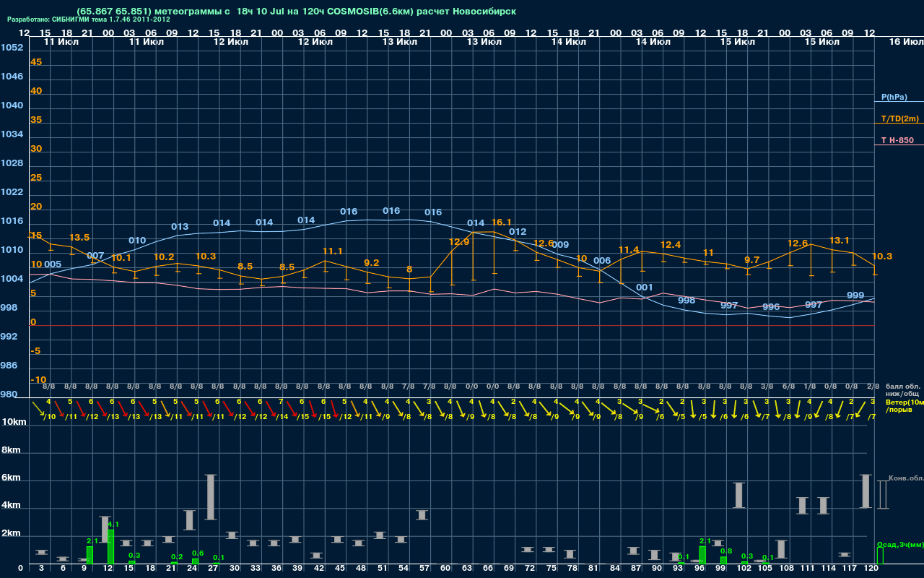Select the P(hPa) legend label

894,97
